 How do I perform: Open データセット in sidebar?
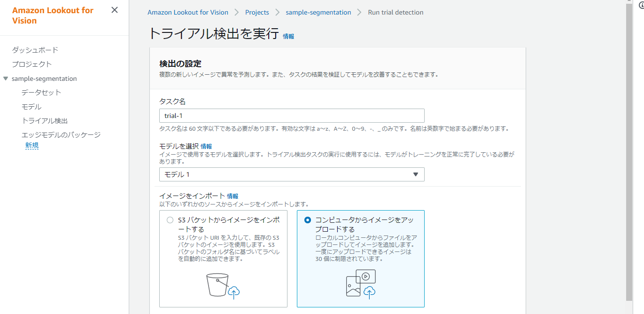coord(41,92)
